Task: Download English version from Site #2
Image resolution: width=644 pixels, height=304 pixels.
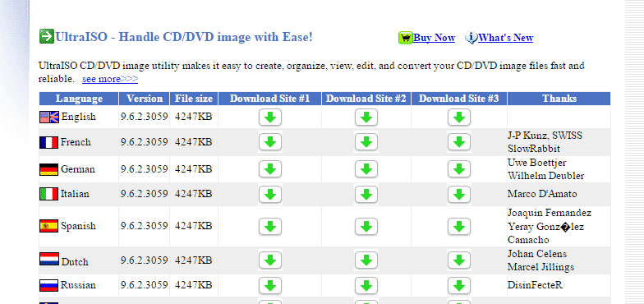Action: pyautogui.click(x=366, y=117)
